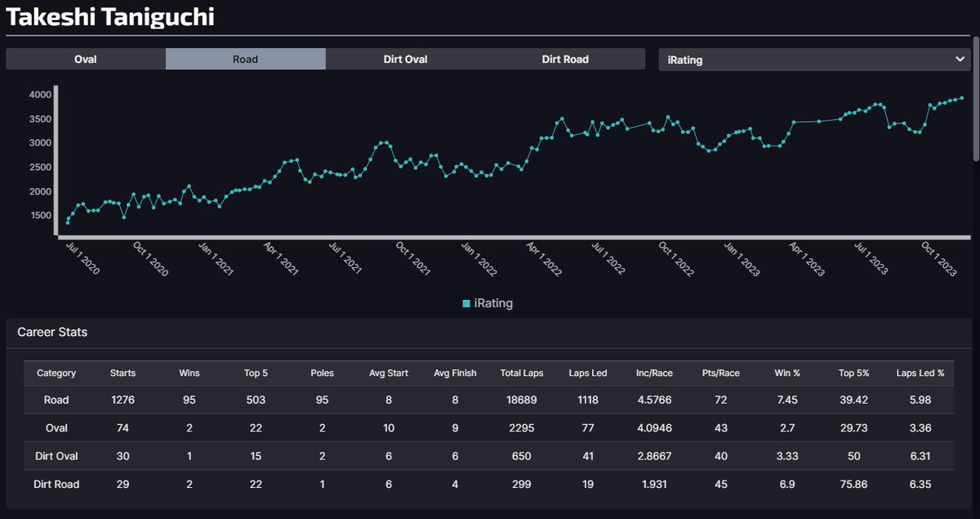
Task: Open the Dirt Oval chart tab
Action: 405,59
